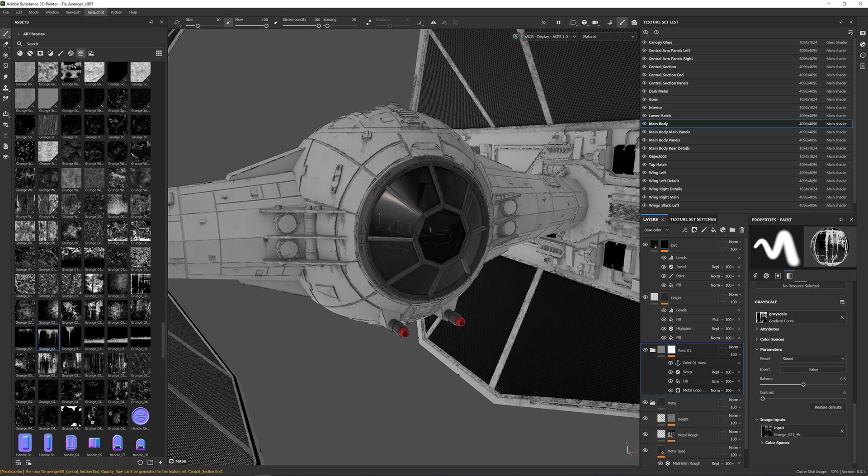Adjust the brush Size slider
This screenshot has height=476, width=868.
click(x=198, y=26)
